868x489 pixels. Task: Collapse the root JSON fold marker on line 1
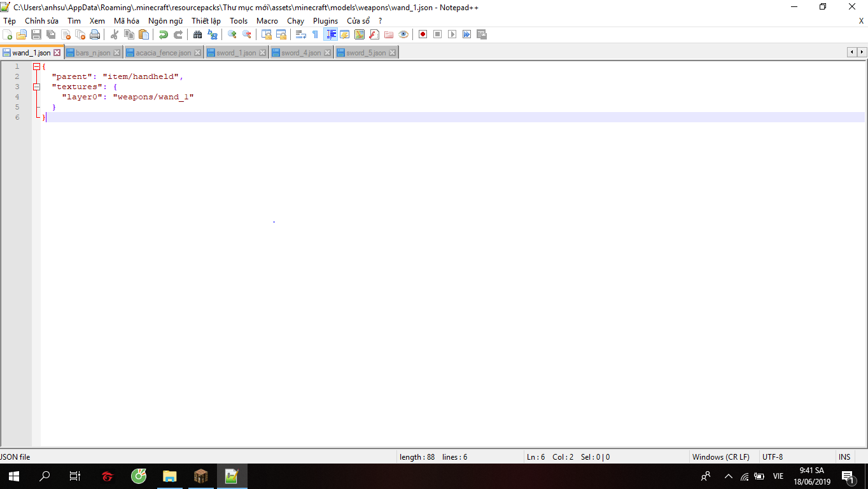tap(36, 66)
